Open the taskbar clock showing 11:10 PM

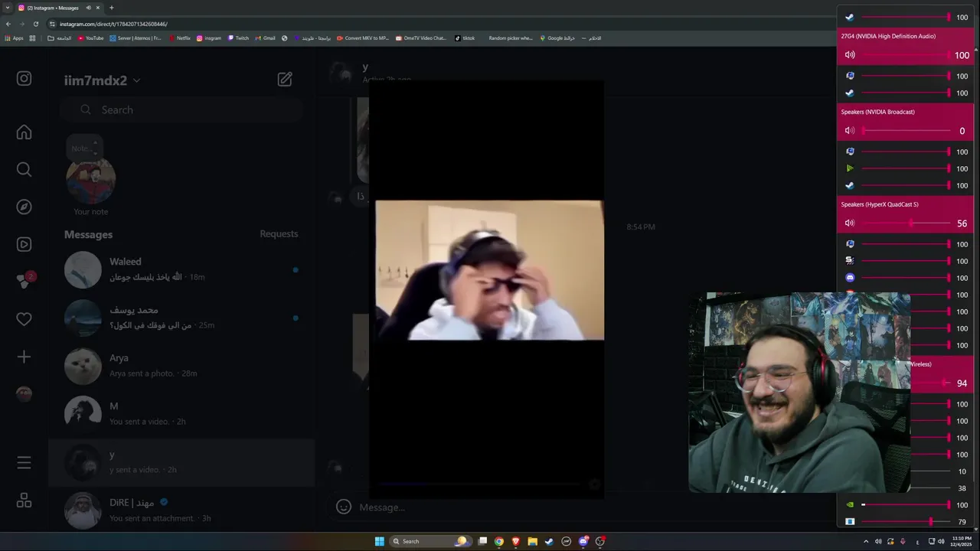pyautogui.click(x=962, y=541)
